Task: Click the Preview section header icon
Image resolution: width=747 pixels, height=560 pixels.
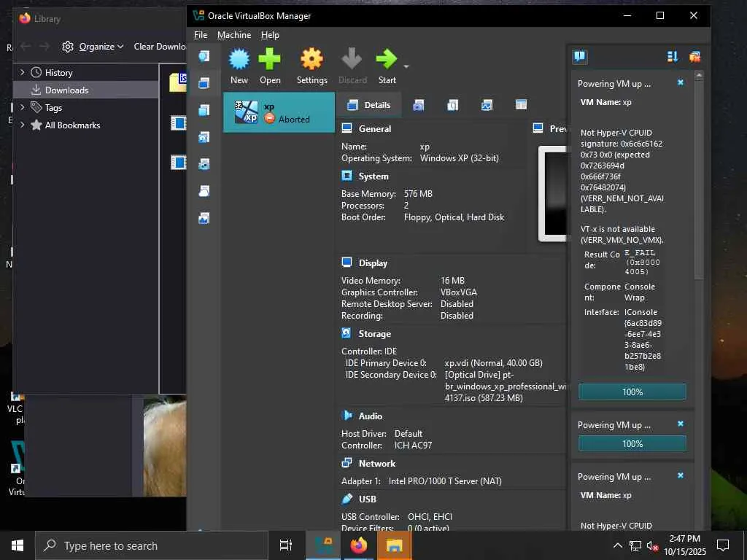Action: point(538,128)
